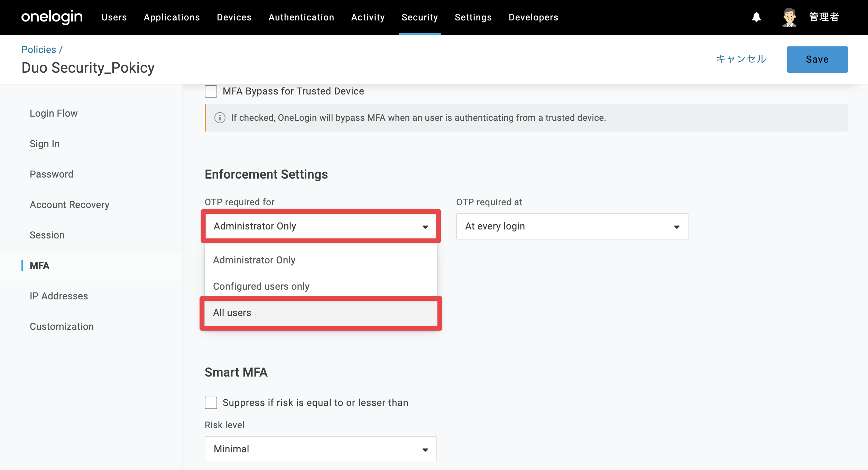Click the Enforcement Settings heading

(x=266, y=174)
